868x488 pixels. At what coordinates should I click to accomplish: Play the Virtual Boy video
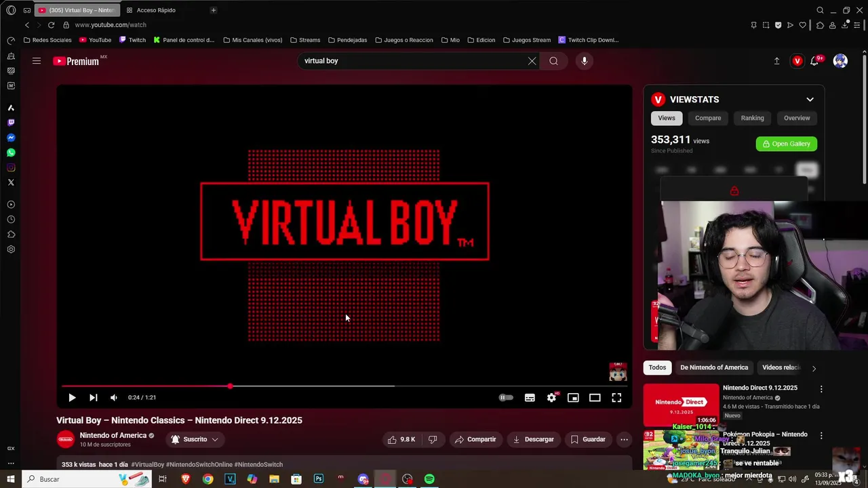(72, 398)
